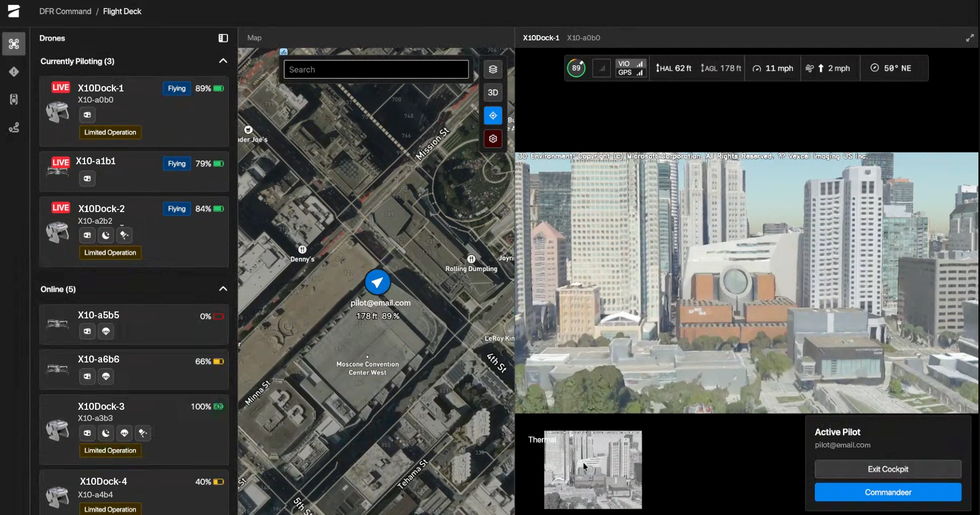Viewport: 980px width, 515px height.
Task: Open the flight path routes sidebar icon
Action: 14,128
